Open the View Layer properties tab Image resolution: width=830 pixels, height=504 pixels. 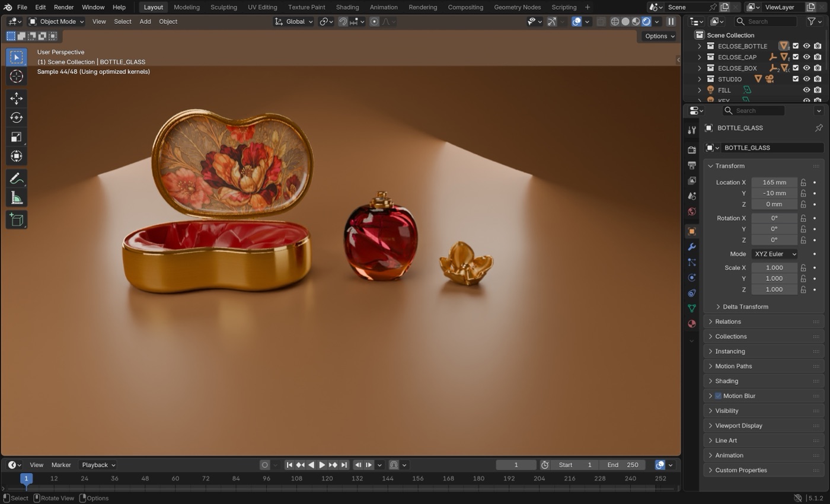691,180
